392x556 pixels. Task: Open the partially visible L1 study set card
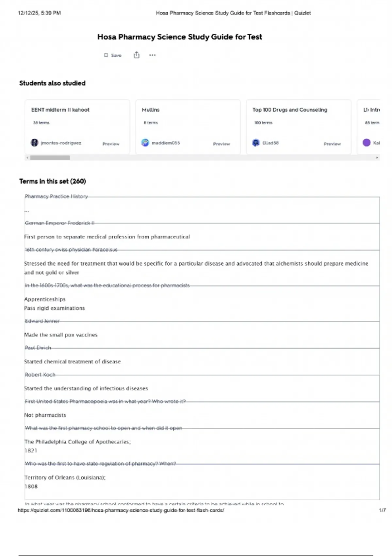[371, 110]
